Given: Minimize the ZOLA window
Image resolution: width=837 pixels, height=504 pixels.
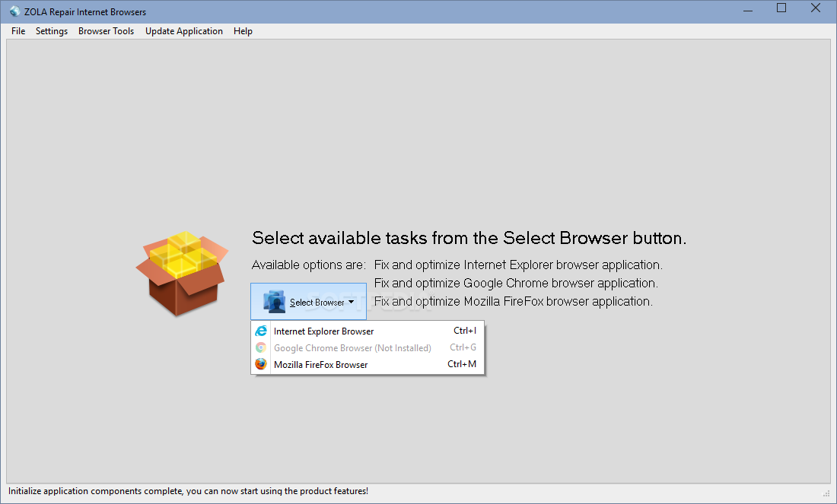Looking at the screenshot, I should (x=748, y=9).
